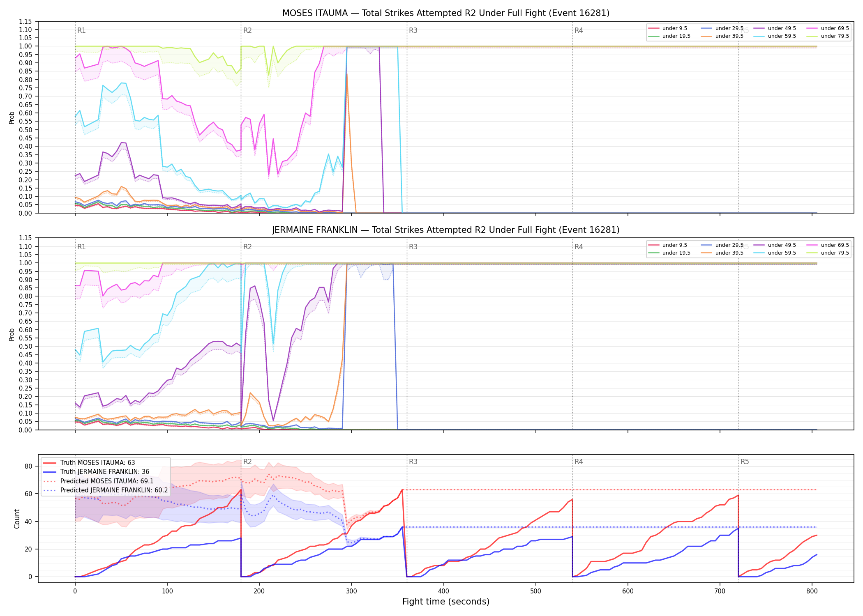Click the 'Count' y-axis label
This screenshot has height=616, width=863.
[17, 519]
